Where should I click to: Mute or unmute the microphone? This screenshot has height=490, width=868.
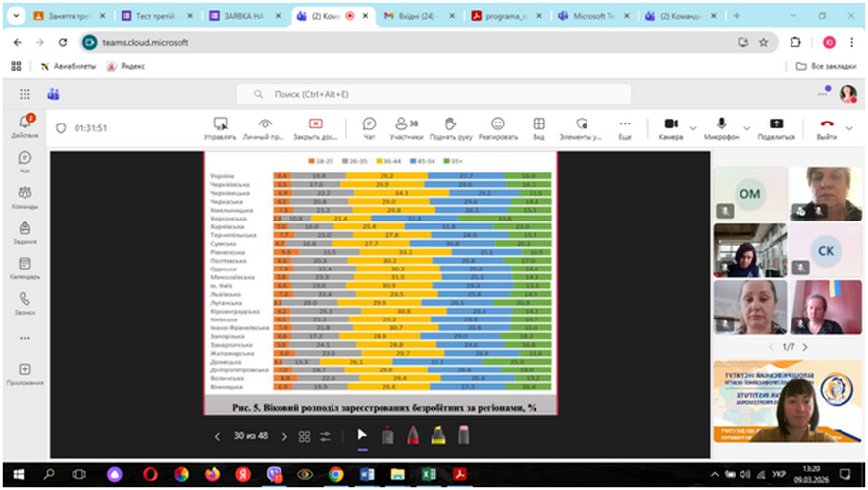[722, 128]
